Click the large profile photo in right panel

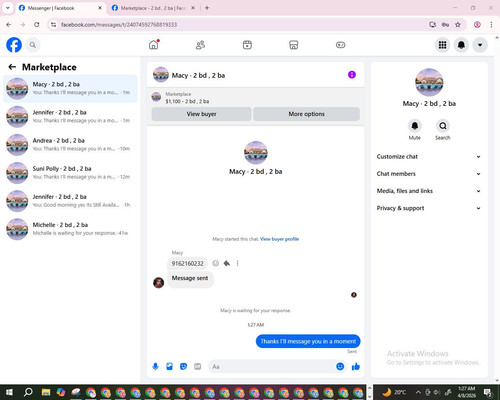pyautogui.click(x=429, y=82)
